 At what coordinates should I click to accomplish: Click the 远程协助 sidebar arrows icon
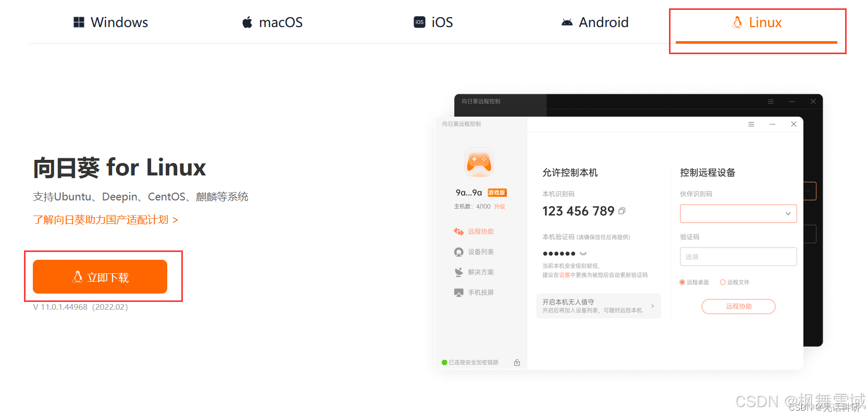[x=458, y=231]
